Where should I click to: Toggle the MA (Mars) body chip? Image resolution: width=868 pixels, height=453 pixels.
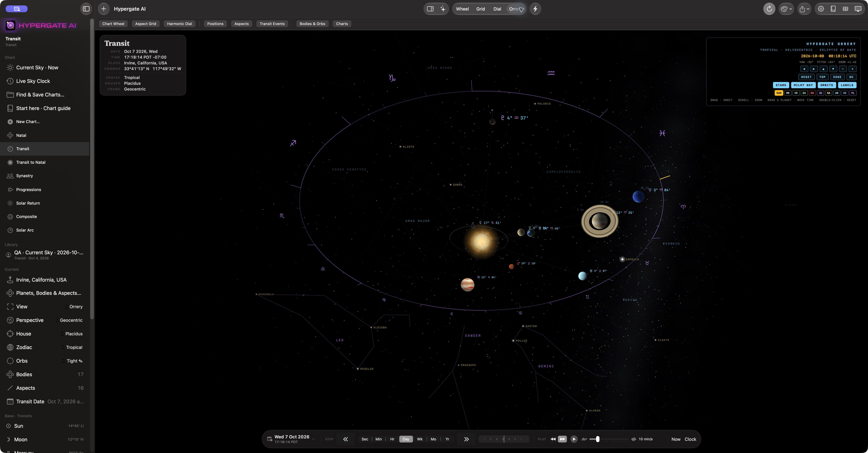(812, 93)
